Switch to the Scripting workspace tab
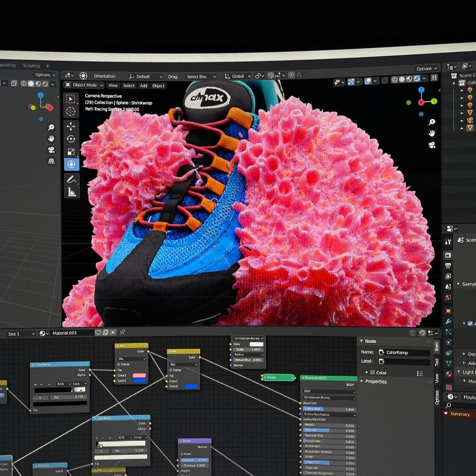This screenshot has width=476, height=476. coord(31,66)
